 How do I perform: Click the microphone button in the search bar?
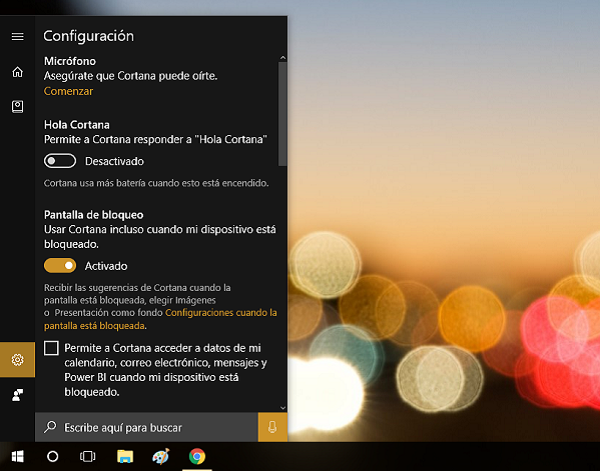coord(272,427)
